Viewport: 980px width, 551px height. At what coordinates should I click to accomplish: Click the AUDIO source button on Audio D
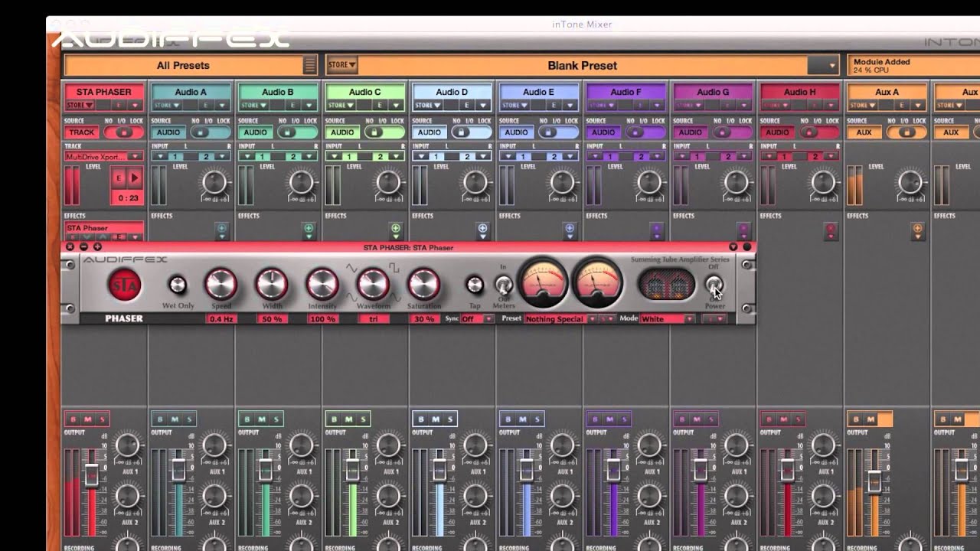tap(430, 132)
